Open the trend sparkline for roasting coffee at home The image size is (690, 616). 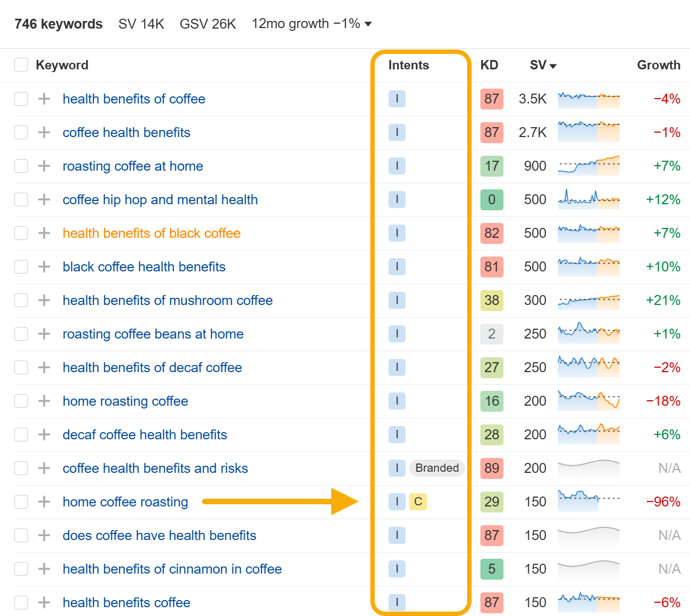coord(588,166)
